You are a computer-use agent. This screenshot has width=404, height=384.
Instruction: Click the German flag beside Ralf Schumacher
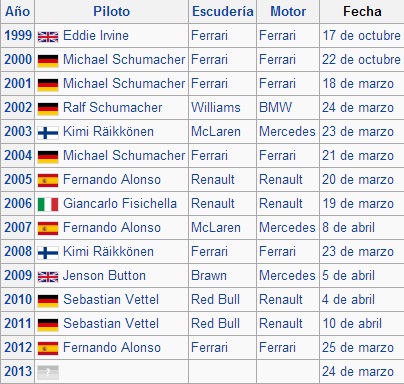click(48, 109)
